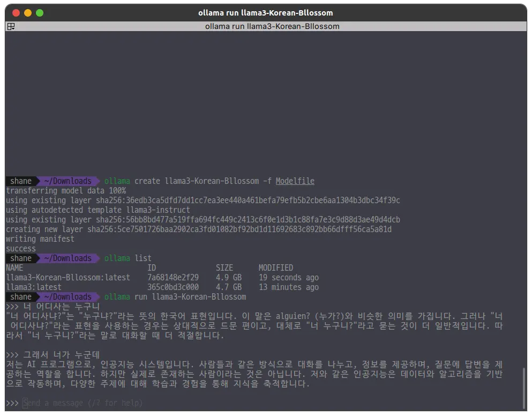Image resolution: width=532 pixels, height=416 pixels.
Task: Click the MODIFIED column header
Action: tap(275, 268)
